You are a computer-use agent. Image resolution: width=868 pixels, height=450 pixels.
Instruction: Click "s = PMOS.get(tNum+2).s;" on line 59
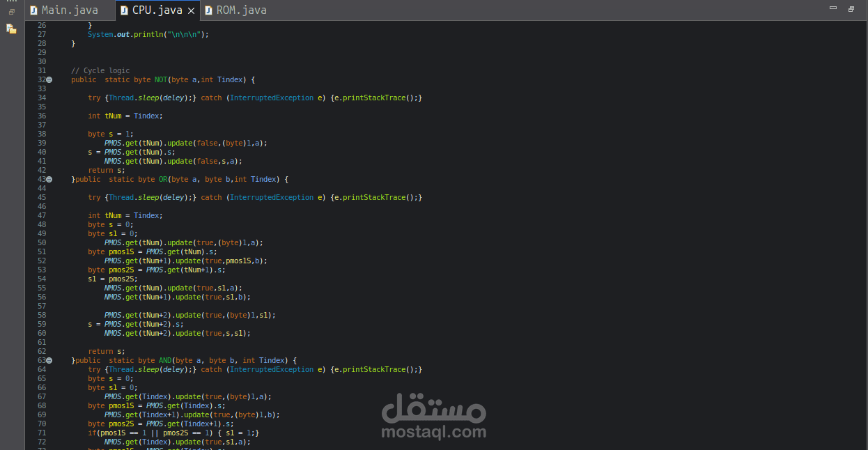(x=136, y=324)
